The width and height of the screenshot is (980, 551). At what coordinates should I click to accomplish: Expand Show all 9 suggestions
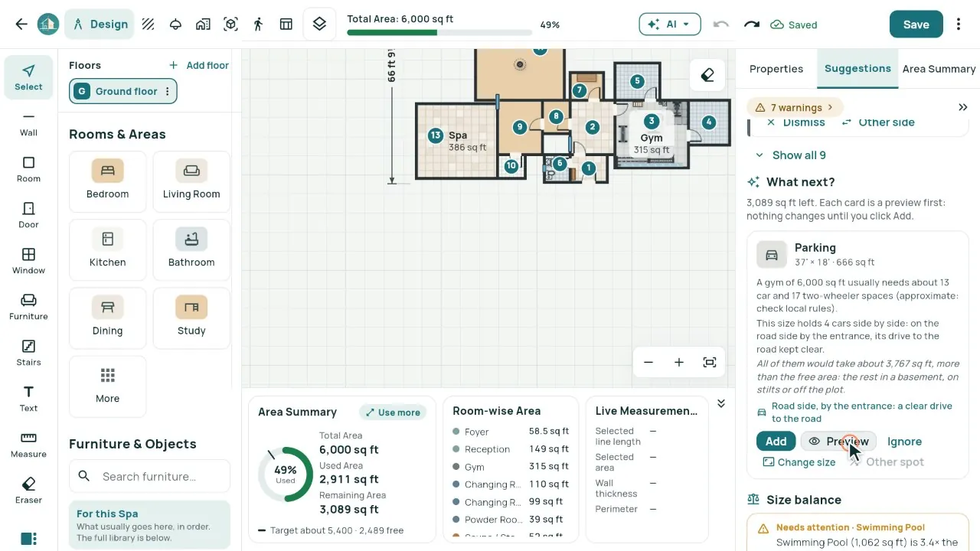click(790, 155)
